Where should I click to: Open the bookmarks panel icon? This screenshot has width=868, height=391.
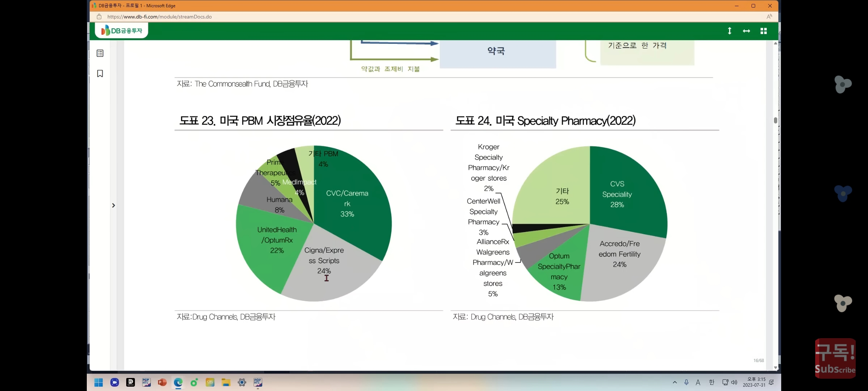(100, 73)
